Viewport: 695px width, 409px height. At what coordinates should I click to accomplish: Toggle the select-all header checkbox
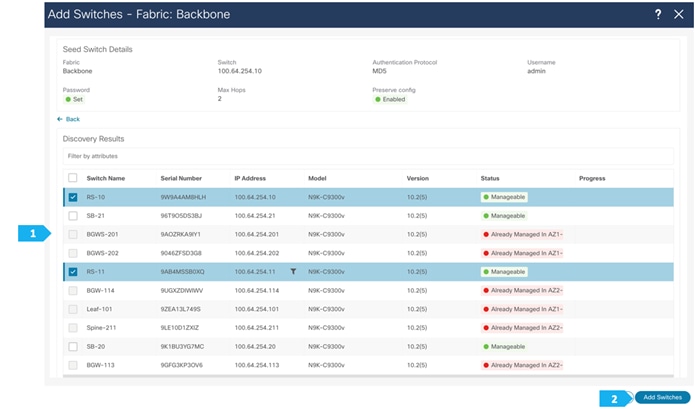pos(73,178)
